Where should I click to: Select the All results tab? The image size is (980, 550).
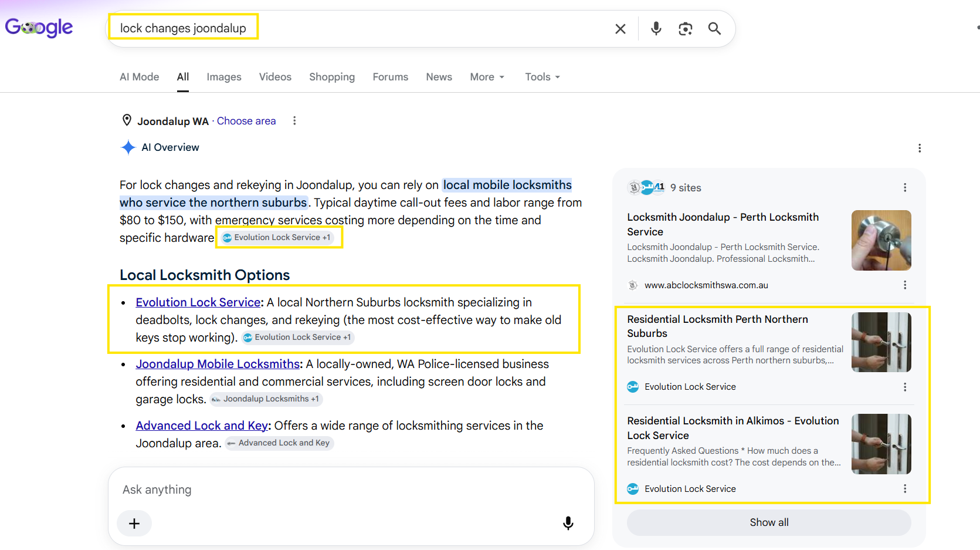click(x=183, y=77)
